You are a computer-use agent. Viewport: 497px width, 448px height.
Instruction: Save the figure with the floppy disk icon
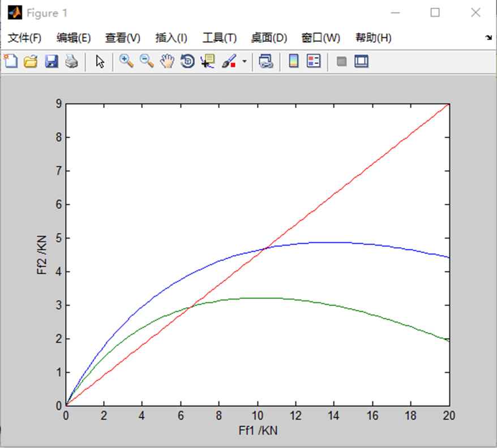point(52,61)
